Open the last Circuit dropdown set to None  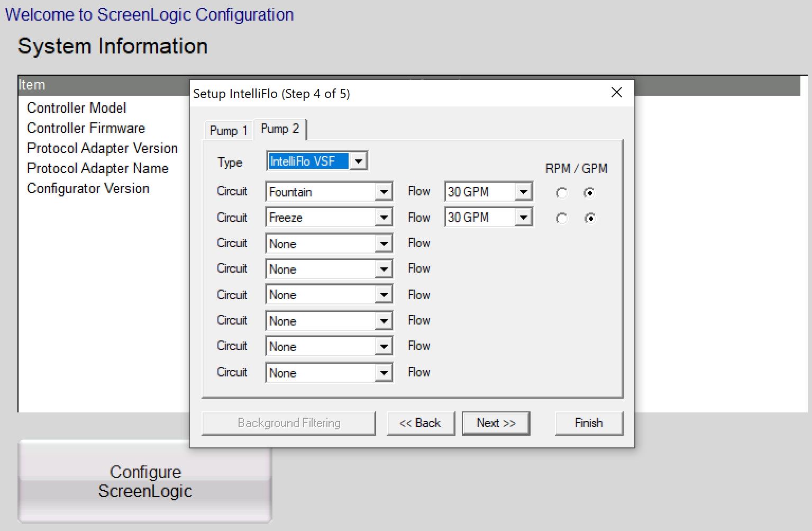pyautogui.click(x=384, y=373)
